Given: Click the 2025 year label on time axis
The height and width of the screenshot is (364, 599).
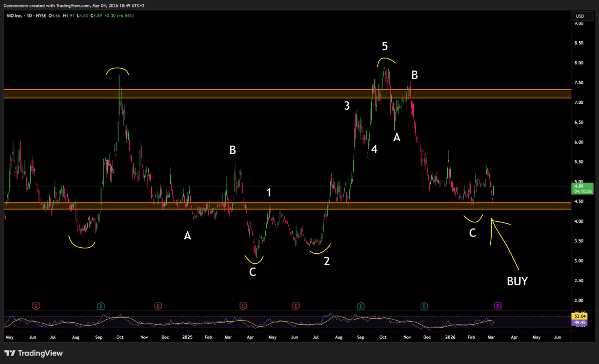Looking at the screenshot, I should [x=187, y=338].
